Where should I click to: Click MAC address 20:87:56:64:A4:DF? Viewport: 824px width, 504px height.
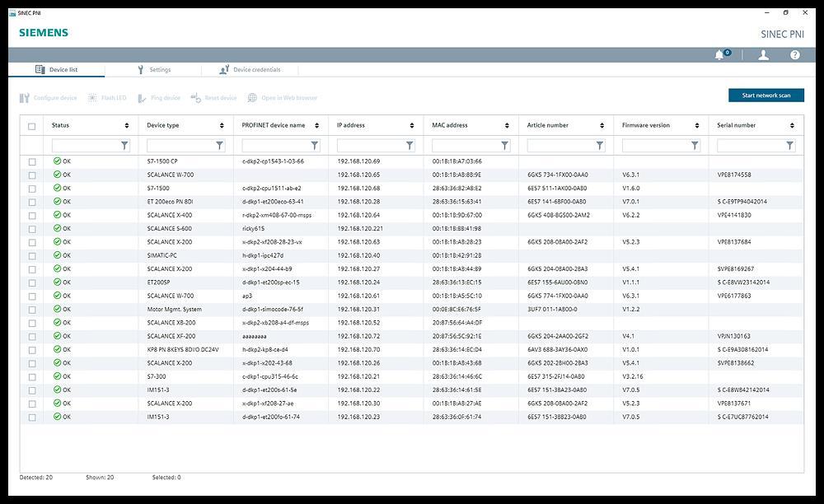click(457, 323)
